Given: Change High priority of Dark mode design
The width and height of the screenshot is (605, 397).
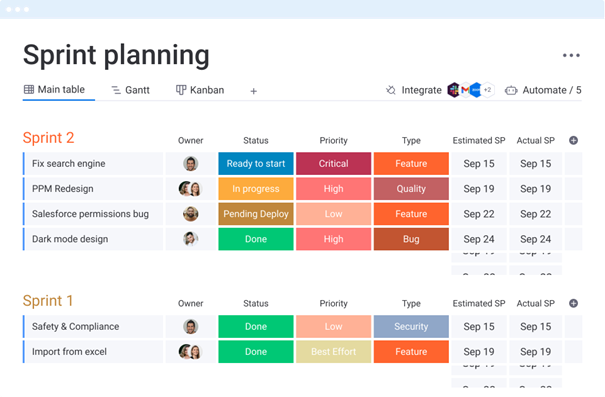Looking at the screenshot, I should pos(333,239).
